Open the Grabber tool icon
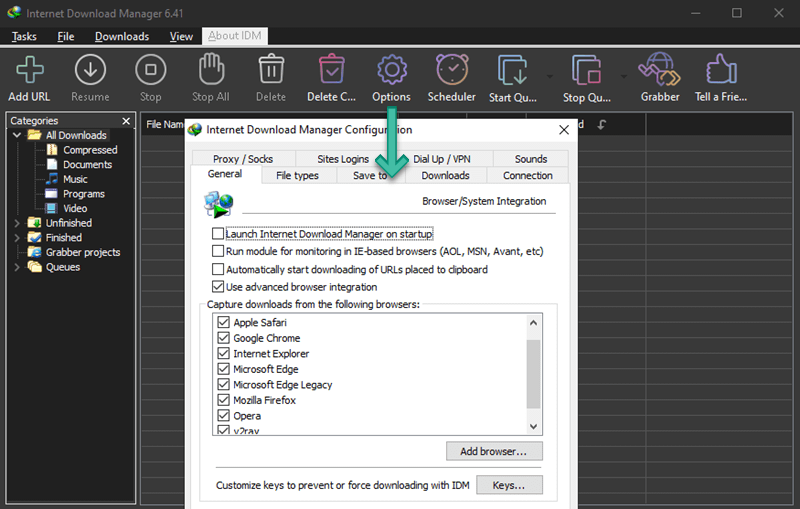 pos(659,69)
